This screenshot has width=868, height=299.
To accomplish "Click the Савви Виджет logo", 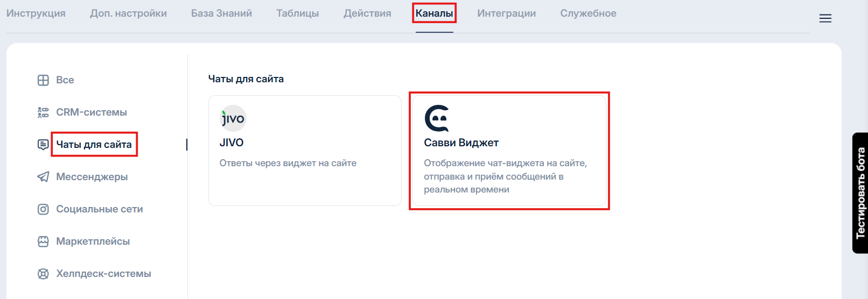I will tap(437, 118).
